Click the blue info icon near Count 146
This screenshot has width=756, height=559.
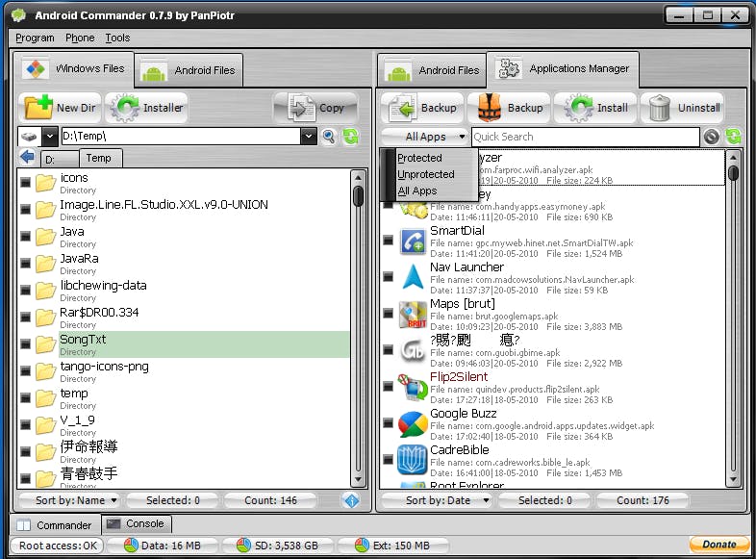(x=352, y=500)
